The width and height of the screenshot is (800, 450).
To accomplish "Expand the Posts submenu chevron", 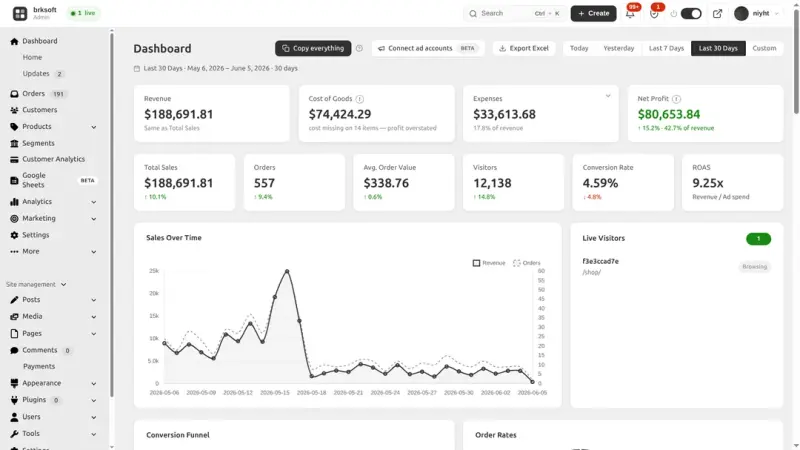I will point(94,301).
